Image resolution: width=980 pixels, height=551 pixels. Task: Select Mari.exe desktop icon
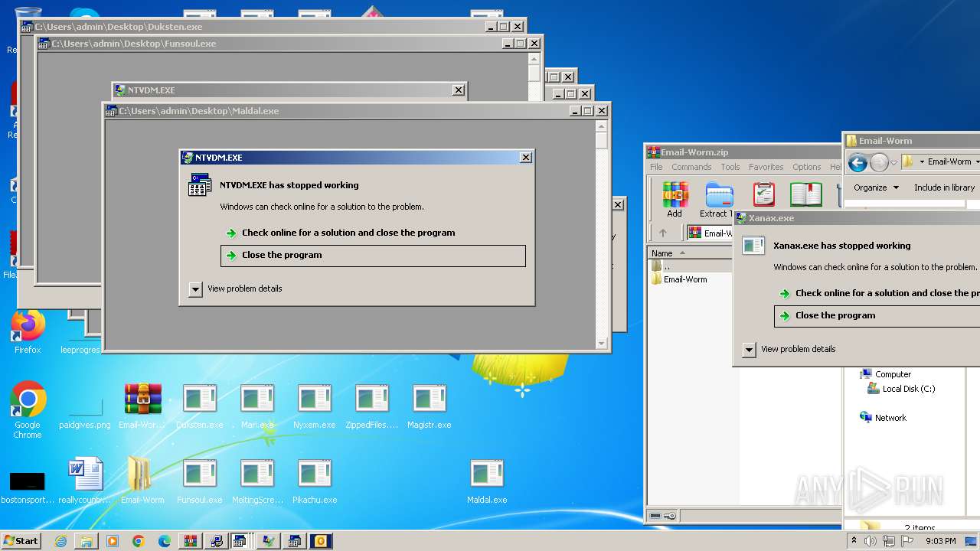(x=257, y=406)
